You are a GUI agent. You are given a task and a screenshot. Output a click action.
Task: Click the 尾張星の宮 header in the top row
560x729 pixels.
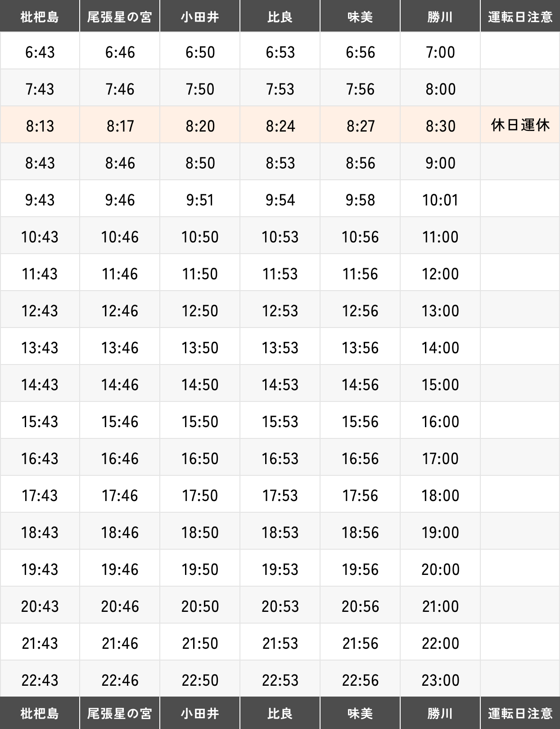pos(120,17)
